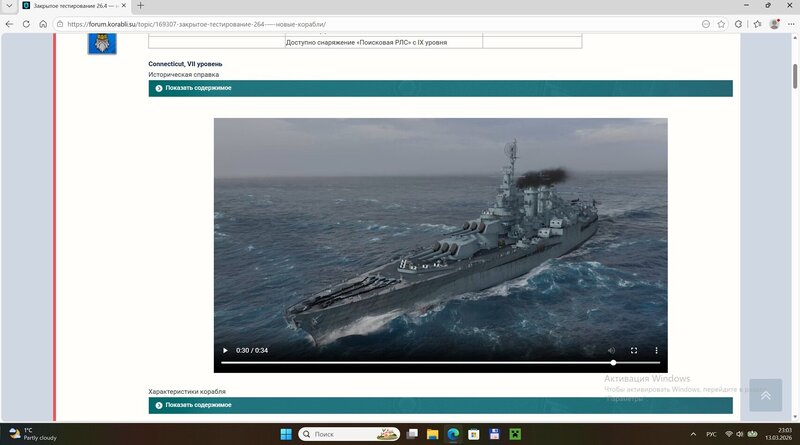Click the taskbar 'Поиск' search box
The image size is (800, 445).
349,434
